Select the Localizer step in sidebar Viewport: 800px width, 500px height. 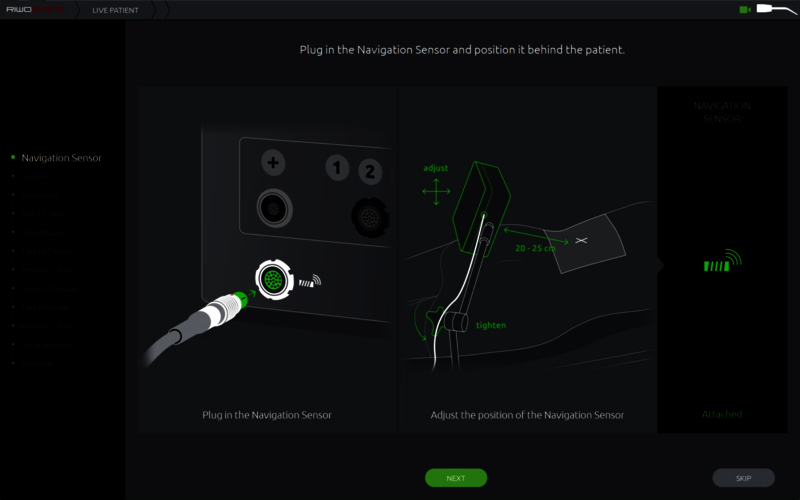(x=35, y=177)
